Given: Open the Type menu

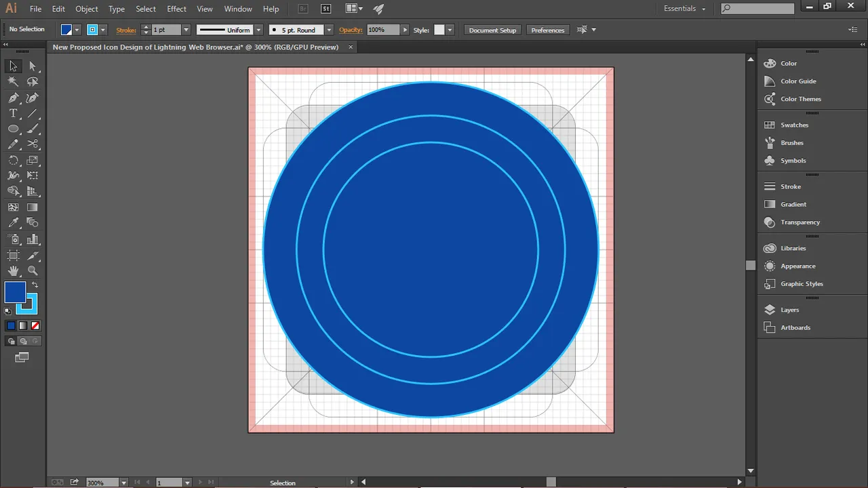Looking at the screenshot, I should coord(117,9).
